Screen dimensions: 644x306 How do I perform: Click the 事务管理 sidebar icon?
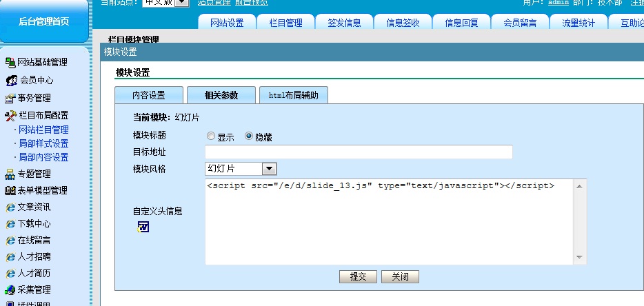click(x=10, y=99)
